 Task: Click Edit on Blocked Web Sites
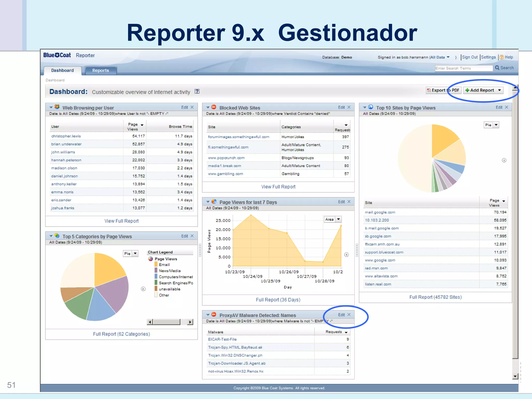(x=341, y=107)
